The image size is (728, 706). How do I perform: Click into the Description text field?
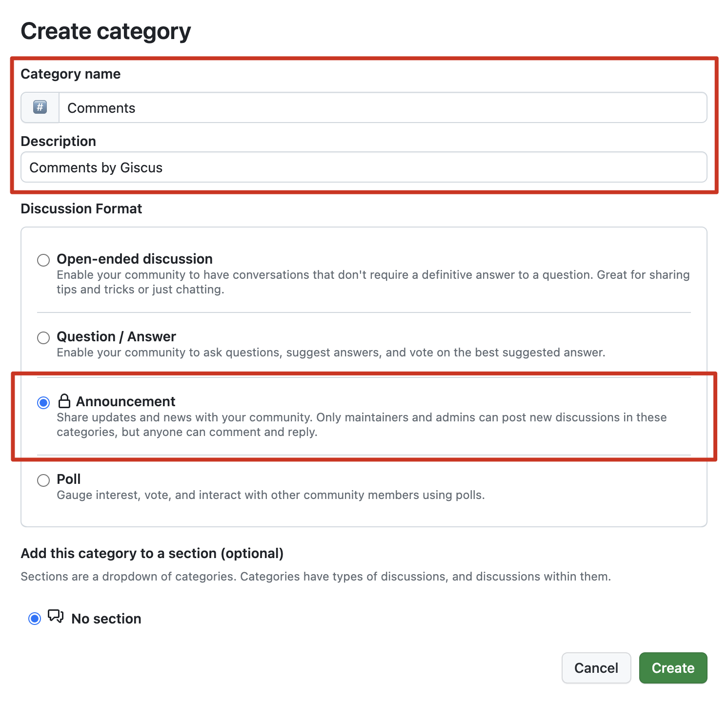(364, 167)
